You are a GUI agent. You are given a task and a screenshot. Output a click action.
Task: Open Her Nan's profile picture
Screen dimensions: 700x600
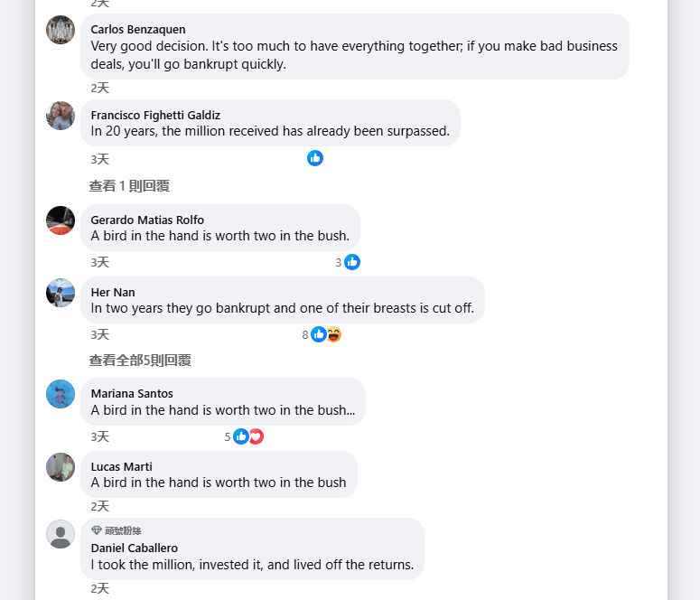61,293
